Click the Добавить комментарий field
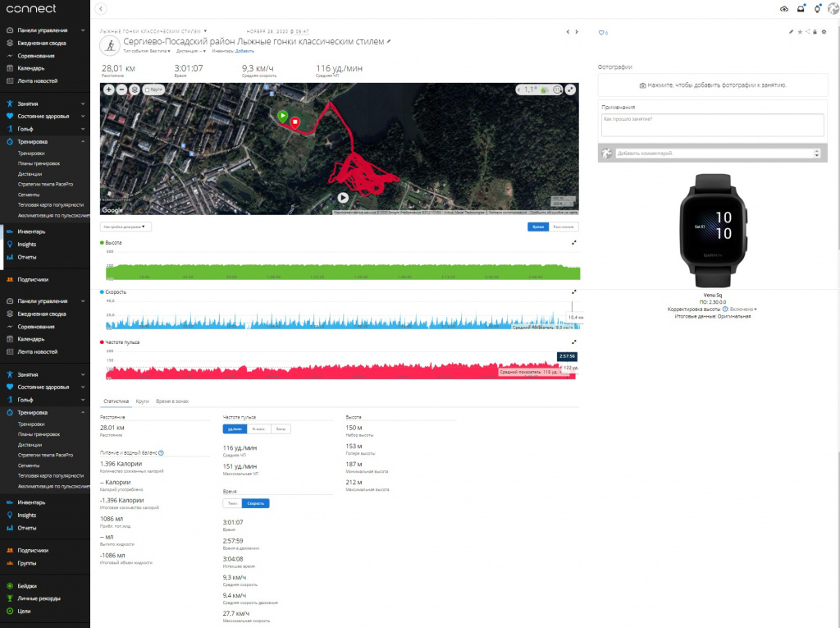Image resolution: width=840 pixels, height=628 pixels. (x=714, y=154)
